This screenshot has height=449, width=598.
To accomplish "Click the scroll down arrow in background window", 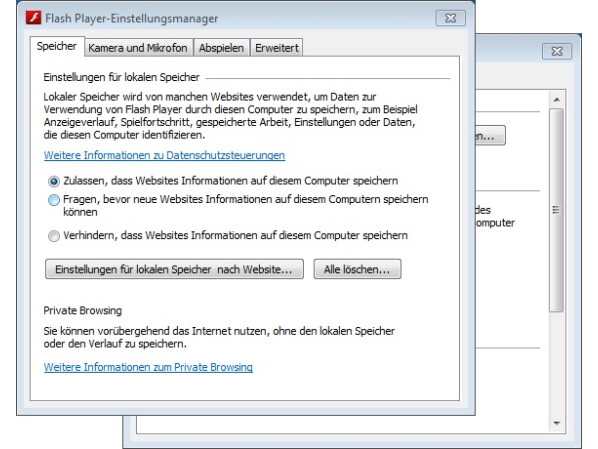I will pyautogui.click(x=557, y=423).
